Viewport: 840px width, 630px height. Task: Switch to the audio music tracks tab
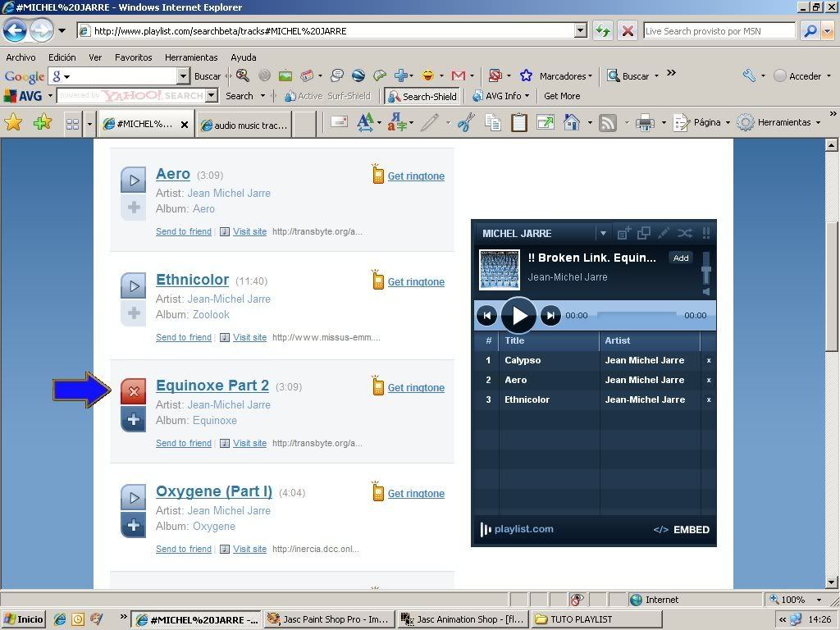pyautogui.click(x=243, y=125)
